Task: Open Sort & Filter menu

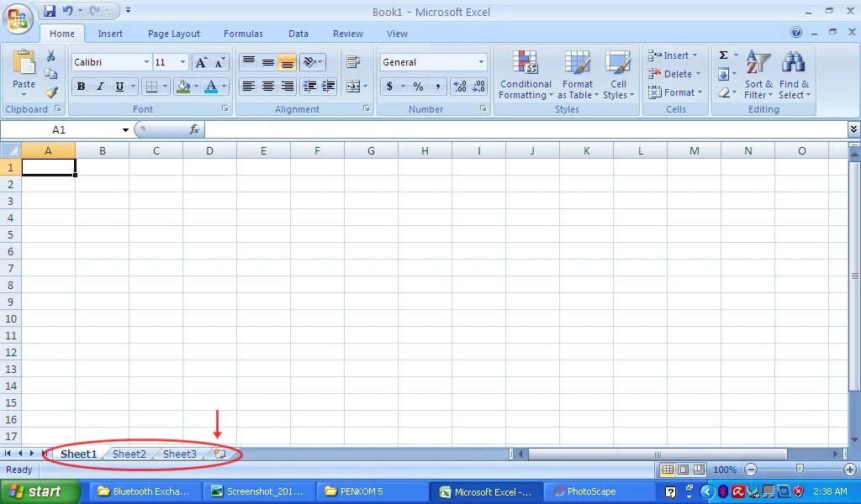Action: [758, 75]
